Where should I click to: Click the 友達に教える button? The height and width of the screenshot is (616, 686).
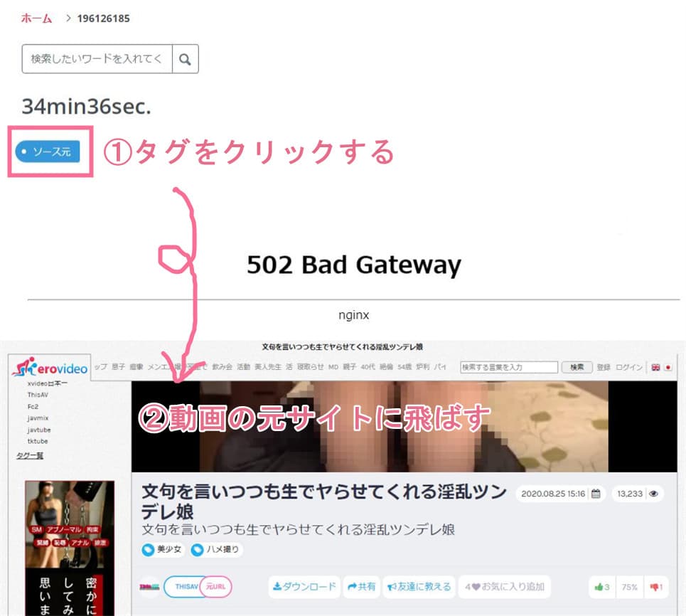coord(419,587)
